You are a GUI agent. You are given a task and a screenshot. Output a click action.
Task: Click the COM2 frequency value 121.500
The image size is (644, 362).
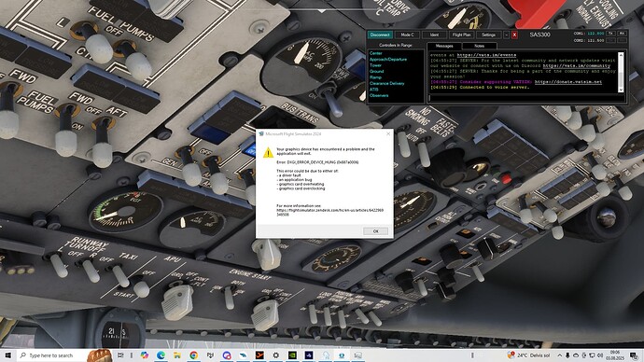click(x=595, y=41)
